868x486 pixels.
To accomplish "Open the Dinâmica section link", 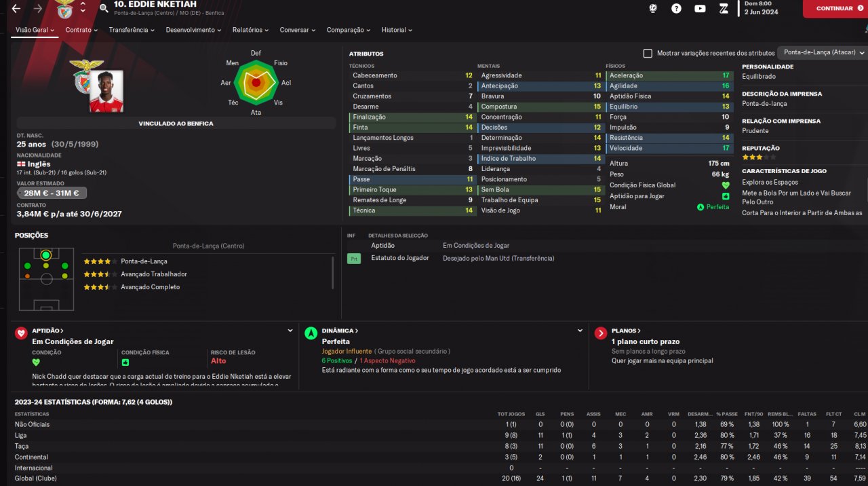I will click(x=340, y=331).
